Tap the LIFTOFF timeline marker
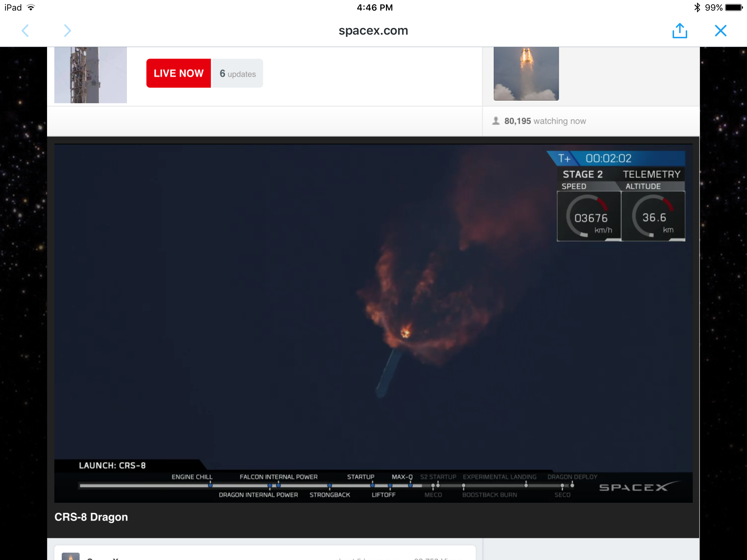 coord(390,485)
